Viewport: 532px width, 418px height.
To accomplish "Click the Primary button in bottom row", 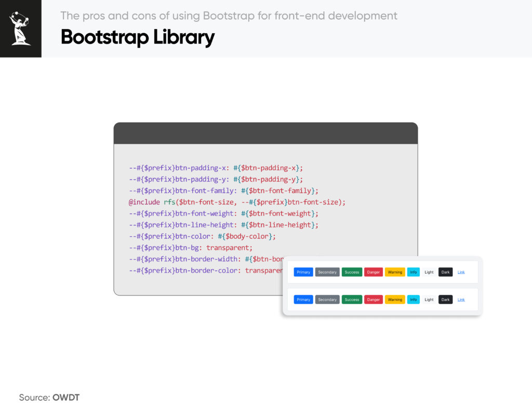I will coord(303,299).
